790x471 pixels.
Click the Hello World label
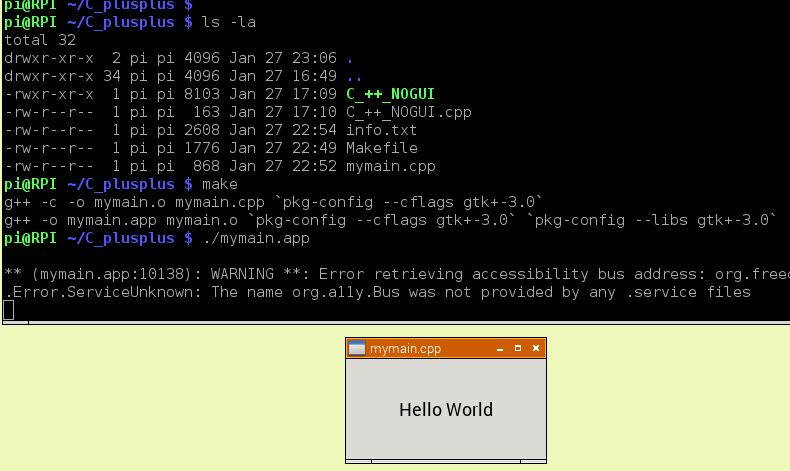click(x=446, y=410)
